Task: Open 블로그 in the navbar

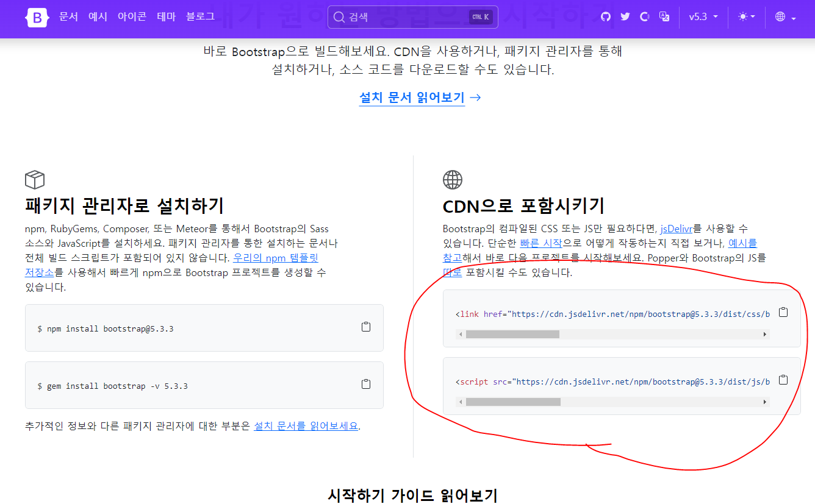Action: tap(200, 17)
